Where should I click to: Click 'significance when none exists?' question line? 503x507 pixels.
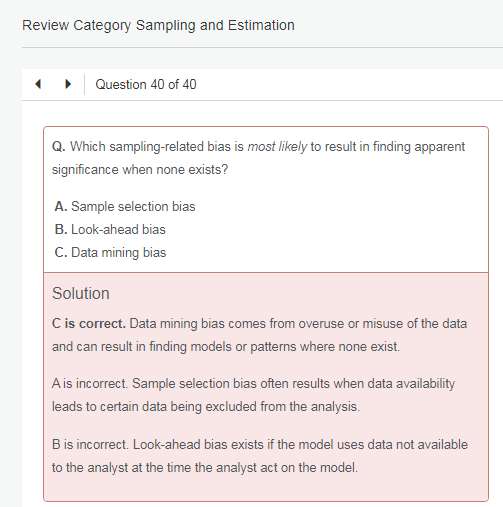140,170
